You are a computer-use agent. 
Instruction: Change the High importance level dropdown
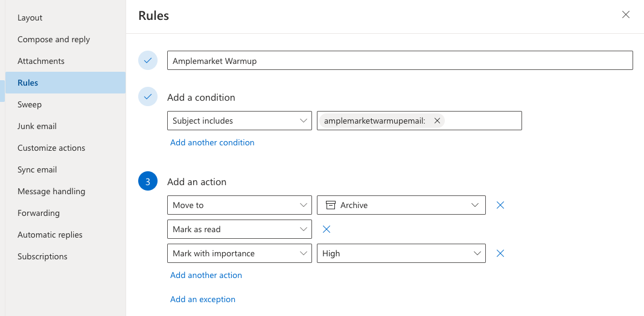401,253
